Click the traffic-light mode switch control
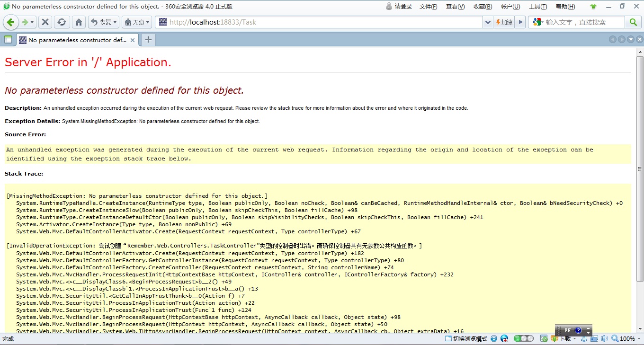The width and height of the screenshot is (644, 345). point(523,338)
